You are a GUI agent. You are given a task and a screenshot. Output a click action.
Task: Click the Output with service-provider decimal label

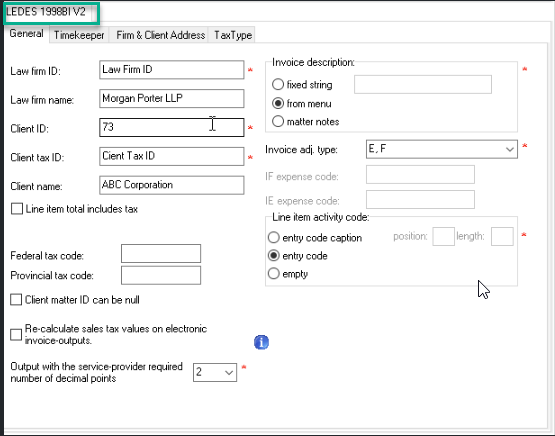coord(96,372)
